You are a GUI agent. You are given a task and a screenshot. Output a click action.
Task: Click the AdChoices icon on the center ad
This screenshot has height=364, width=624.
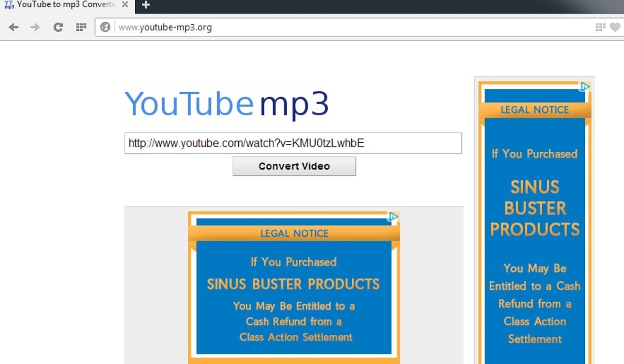[393, 217]
